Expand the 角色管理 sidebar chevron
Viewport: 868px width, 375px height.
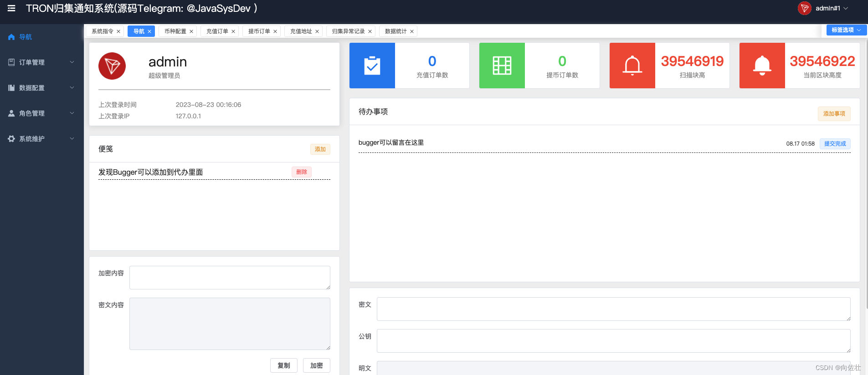pos(72,113)
